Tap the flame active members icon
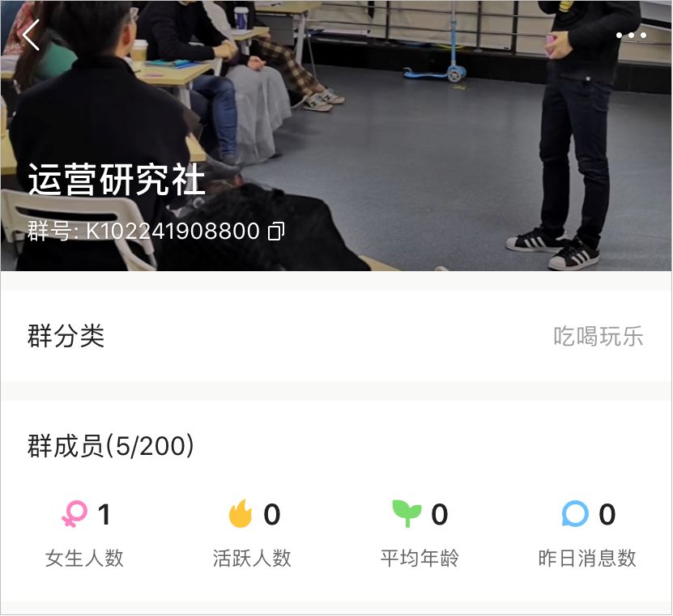 [241, 513]
